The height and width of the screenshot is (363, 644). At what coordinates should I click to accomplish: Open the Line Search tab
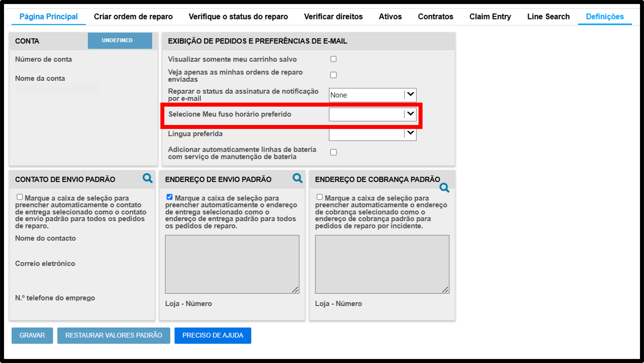point(548,16)
